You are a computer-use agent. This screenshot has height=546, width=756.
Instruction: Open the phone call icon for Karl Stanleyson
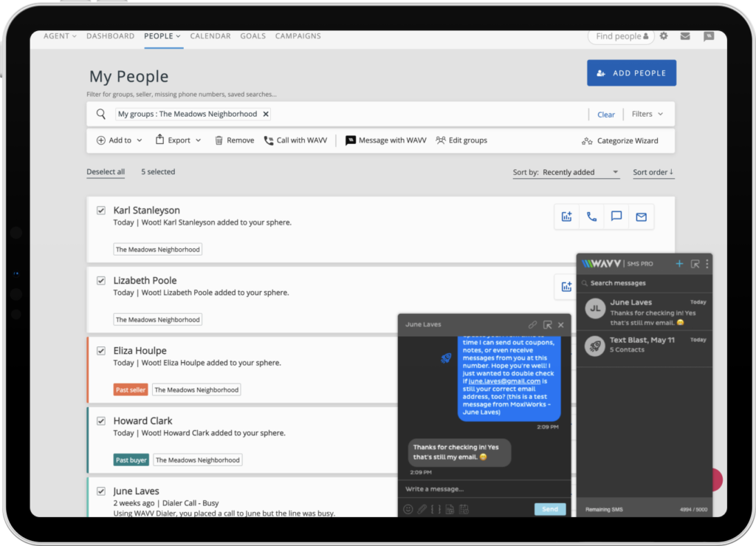[591, 216]
